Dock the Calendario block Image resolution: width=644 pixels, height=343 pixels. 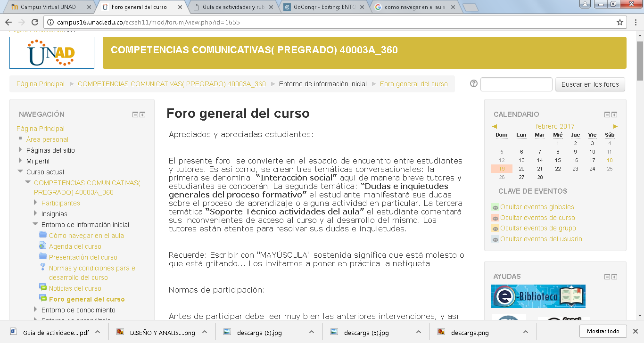[x=614, y=114]
